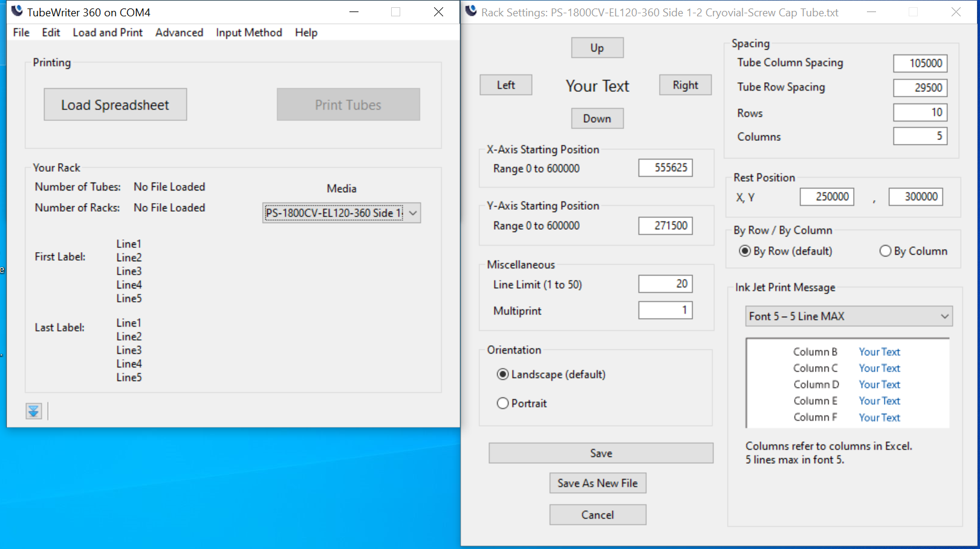Click 'No File Loaded' beside Number of Racks
The width and height of the screenshot is (980, 549).
coord(169,207)
